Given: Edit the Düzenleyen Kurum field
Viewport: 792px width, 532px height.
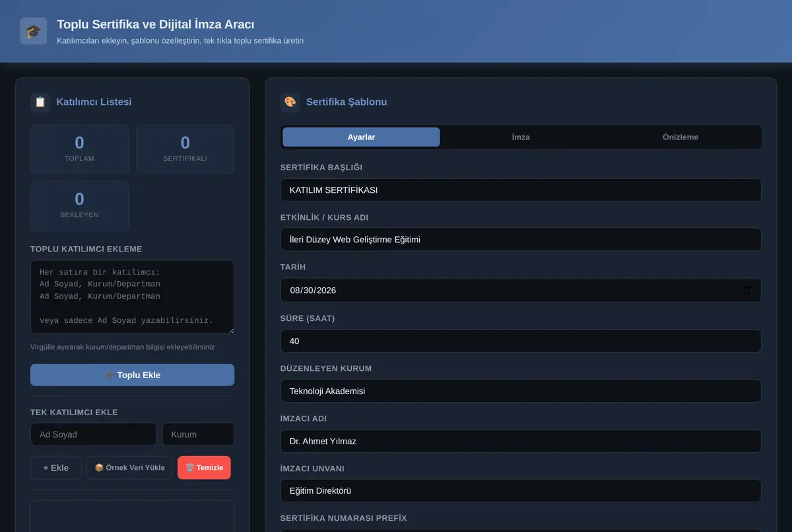Looking at the screenshot, I should [521, 391].
